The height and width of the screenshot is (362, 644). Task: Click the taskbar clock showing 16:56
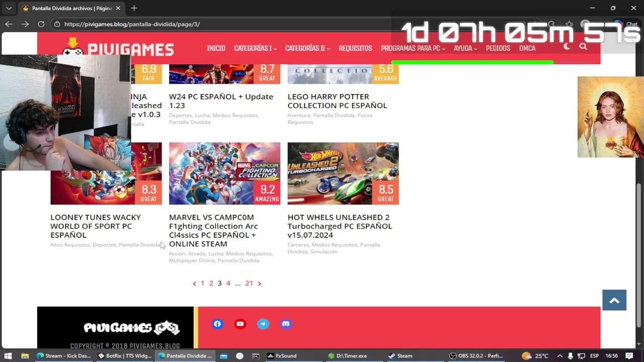611,356
